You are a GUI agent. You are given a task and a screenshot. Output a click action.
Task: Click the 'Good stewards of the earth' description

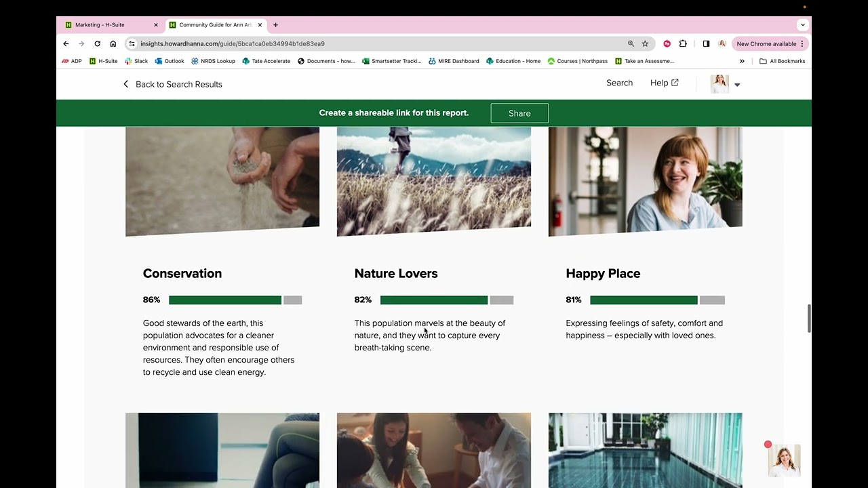(219, 348)
